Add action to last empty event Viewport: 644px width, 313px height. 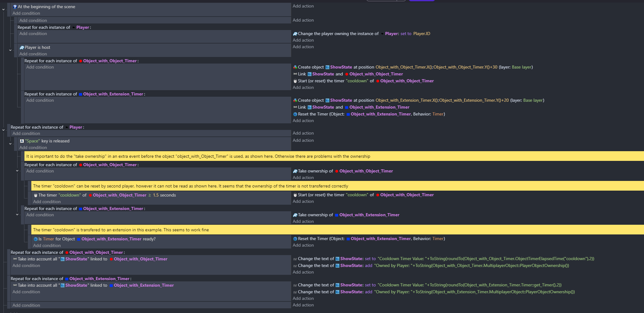303,305
